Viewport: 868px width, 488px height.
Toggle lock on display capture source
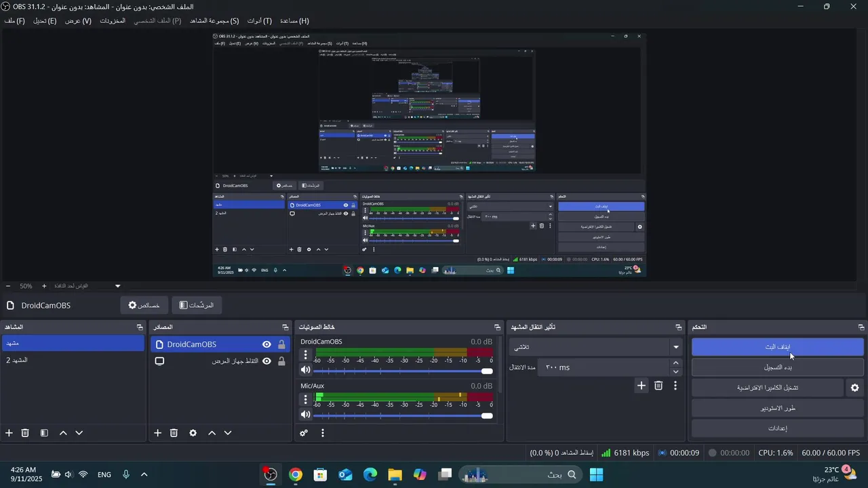pyautogui.click(x=281, y=361)
